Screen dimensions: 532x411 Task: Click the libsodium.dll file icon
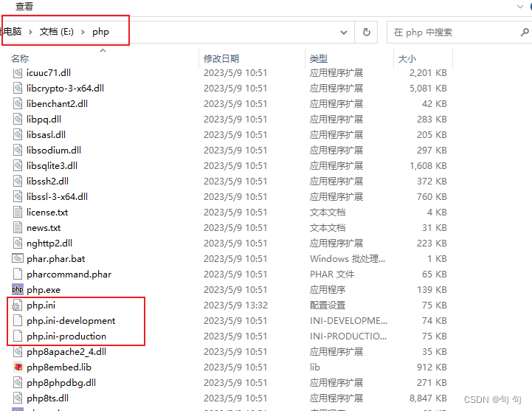tap(18, 151)
